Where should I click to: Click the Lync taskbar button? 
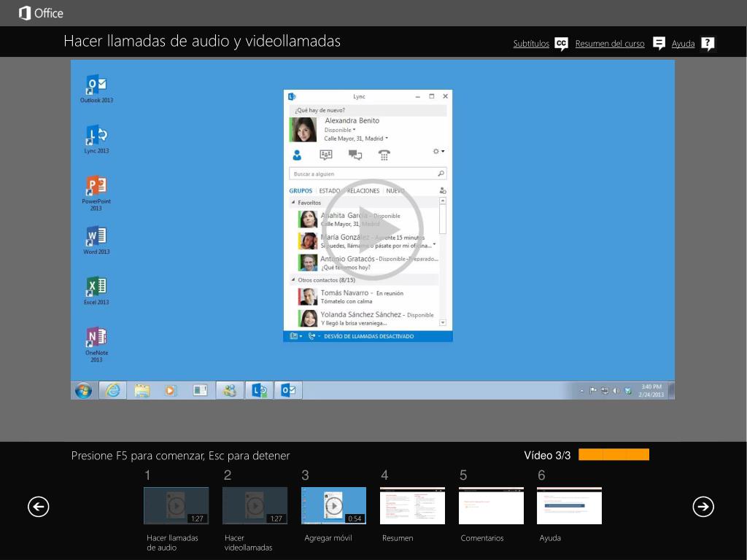(x=259, y=391)
